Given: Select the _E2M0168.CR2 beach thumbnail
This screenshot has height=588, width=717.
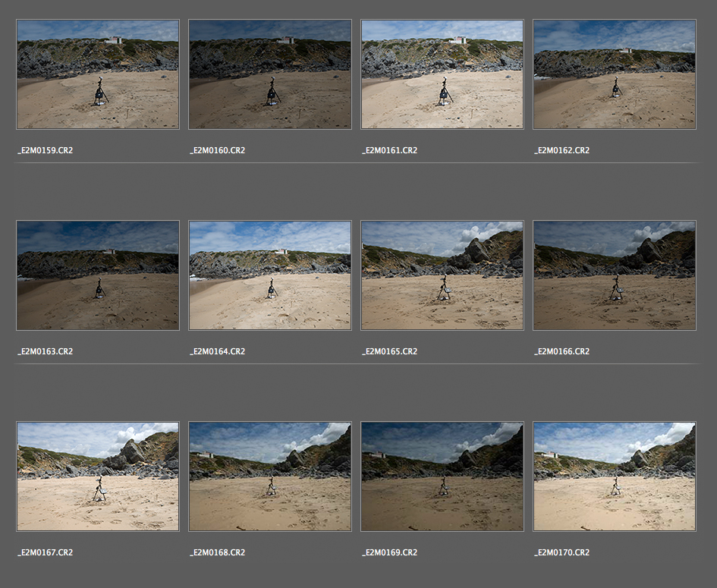Looking at the screenshot, I should 270,476.
